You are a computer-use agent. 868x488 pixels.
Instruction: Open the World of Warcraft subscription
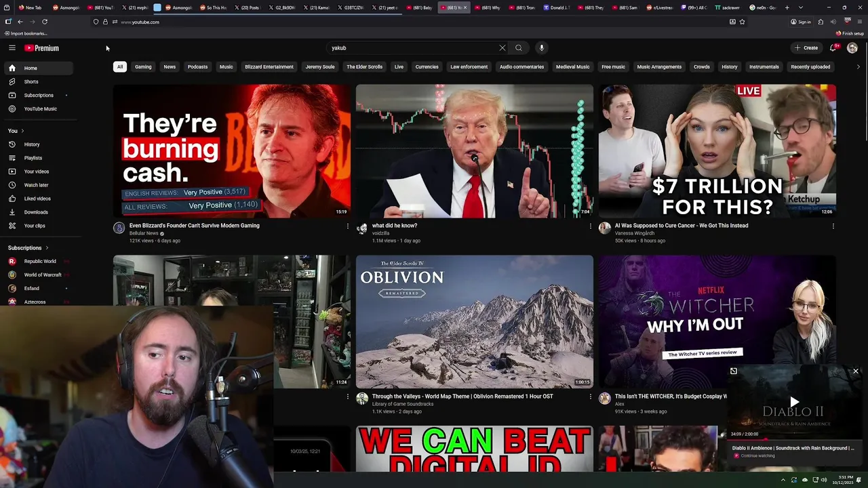click(x=38, y=274)
